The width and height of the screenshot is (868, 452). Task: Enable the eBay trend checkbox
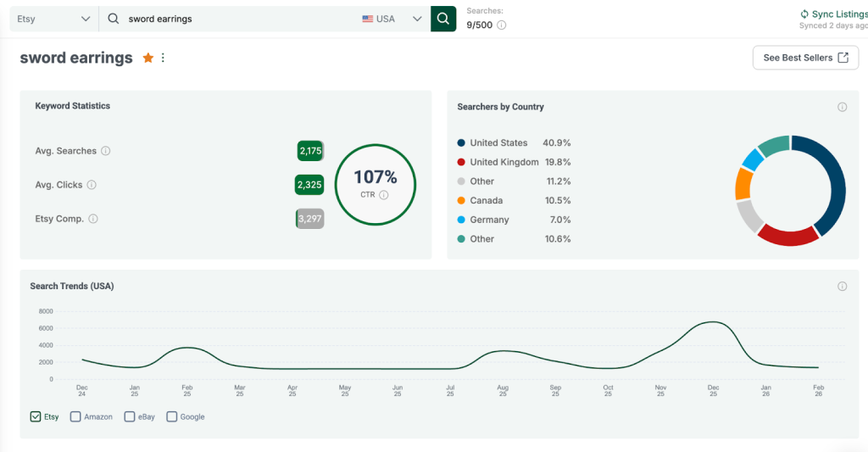pyautogui.click(x=130, y=416)
